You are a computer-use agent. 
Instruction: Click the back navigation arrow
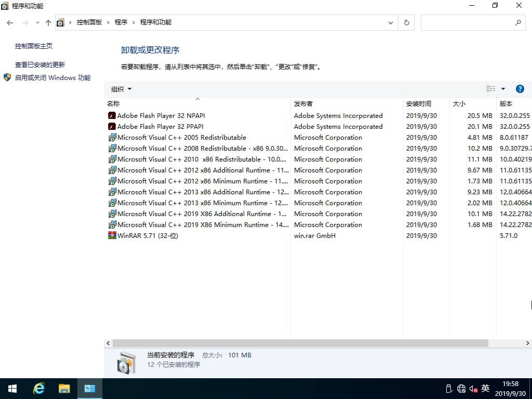[x=9, y=22]
